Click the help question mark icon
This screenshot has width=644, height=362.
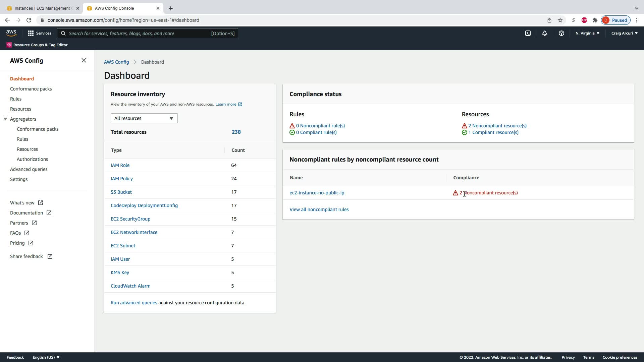(561, 33)
